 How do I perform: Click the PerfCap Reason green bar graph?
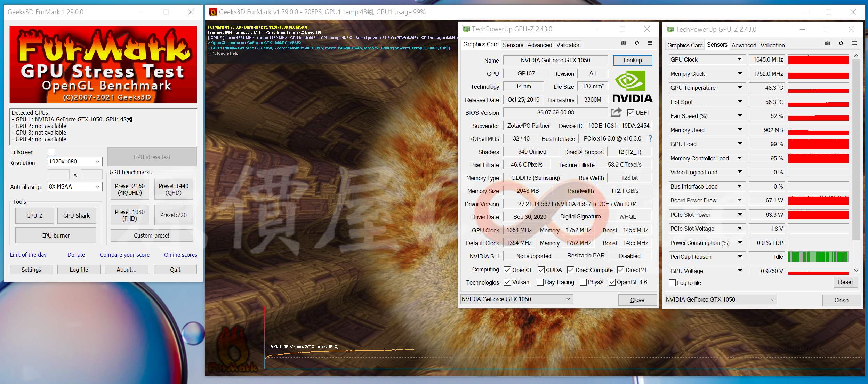(x=818, y=257)
